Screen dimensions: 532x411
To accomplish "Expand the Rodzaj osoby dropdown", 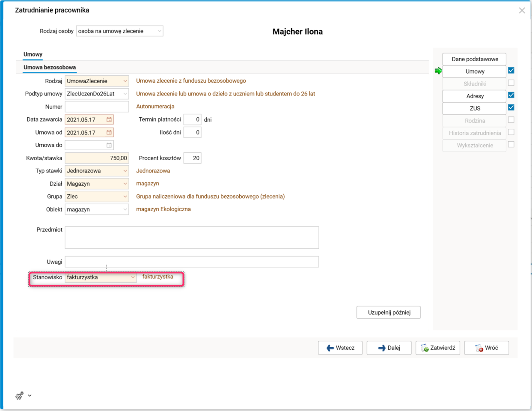I will 159,31.
